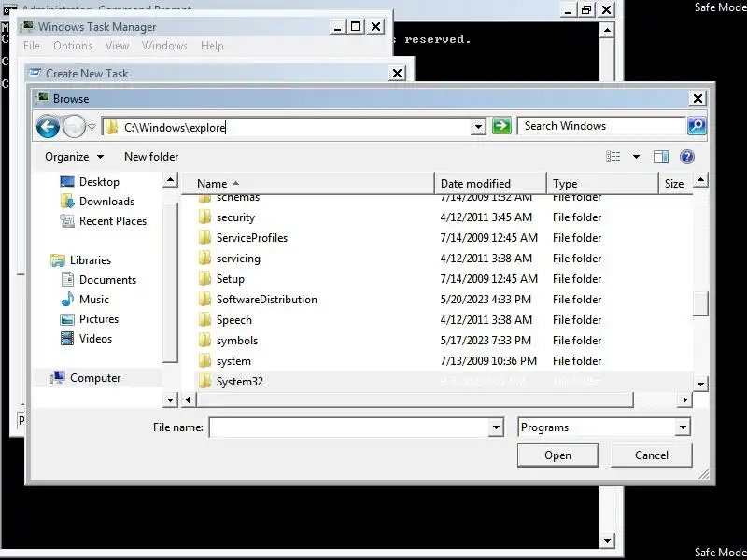The height and width of the screenshot is (560, 747).
Task: Open the address bar history dropdown
Action: tap(478, 127)
